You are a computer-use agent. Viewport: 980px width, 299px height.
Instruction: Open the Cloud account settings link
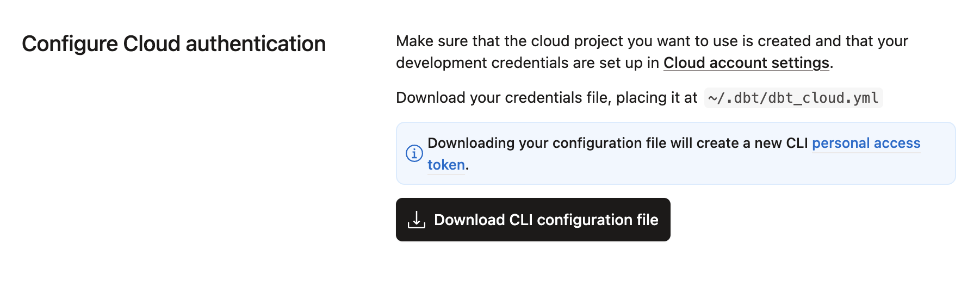(x=746, y=63)
